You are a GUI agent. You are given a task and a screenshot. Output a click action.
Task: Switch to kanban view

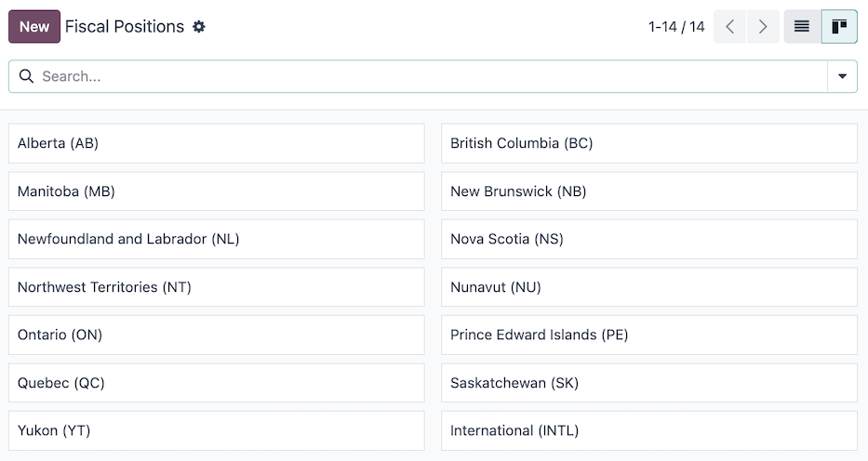(x=839, y=27)
